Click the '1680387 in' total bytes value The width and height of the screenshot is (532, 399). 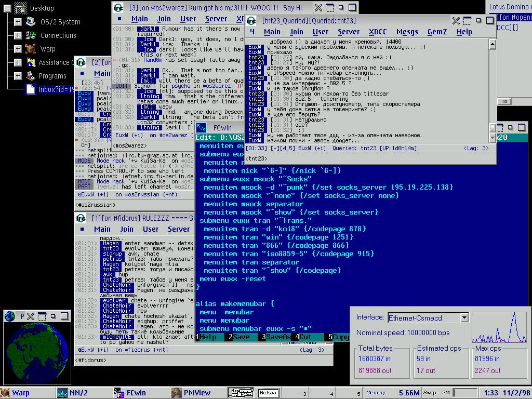pos(374,358)
